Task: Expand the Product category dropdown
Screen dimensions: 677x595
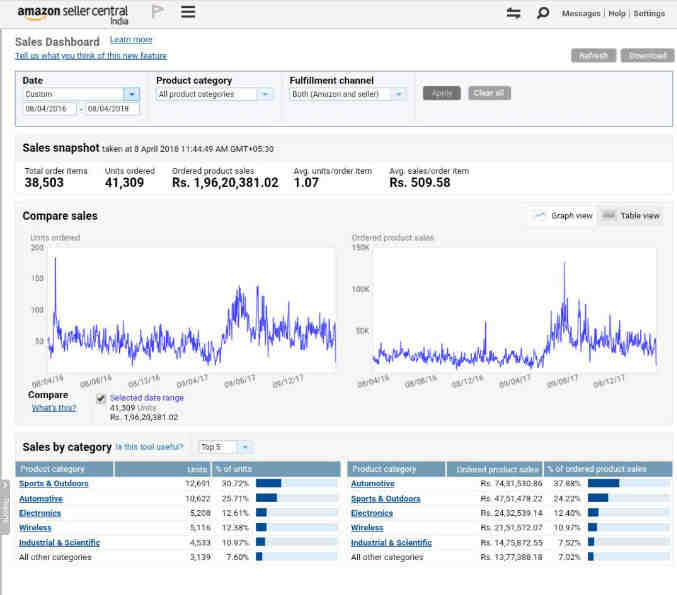Action: 215,94
